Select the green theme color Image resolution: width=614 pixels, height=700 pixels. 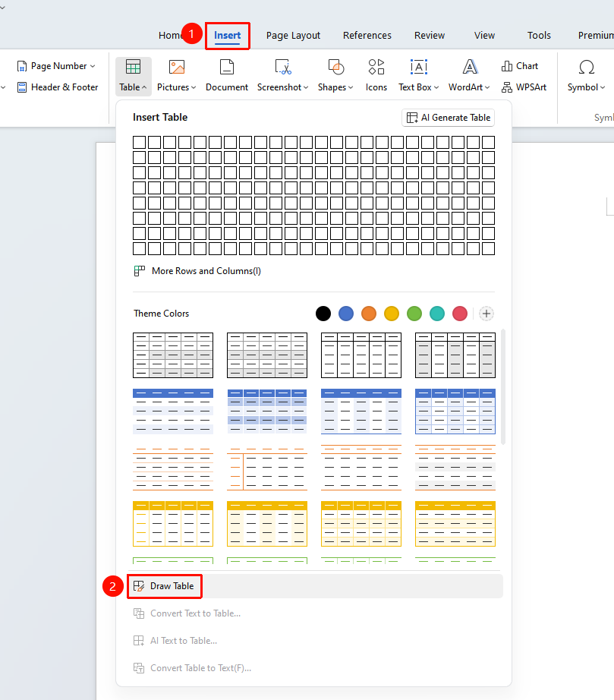414,314
